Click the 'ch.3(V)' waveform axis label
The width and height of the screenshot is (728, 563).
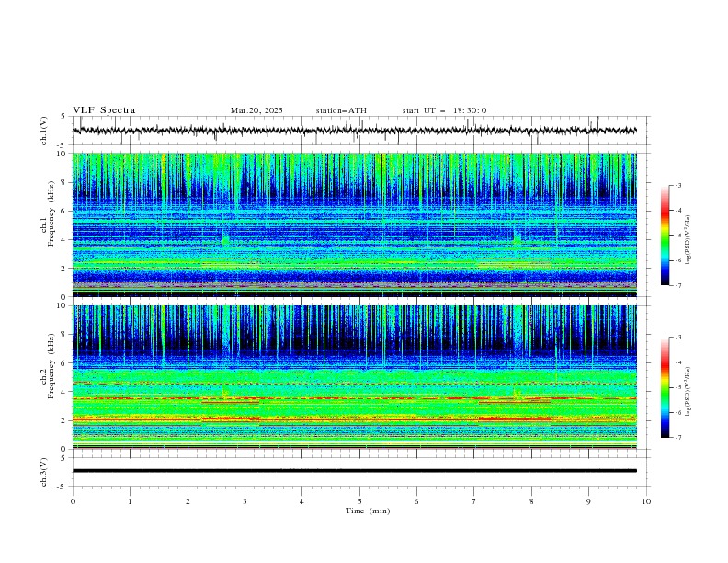44,472
